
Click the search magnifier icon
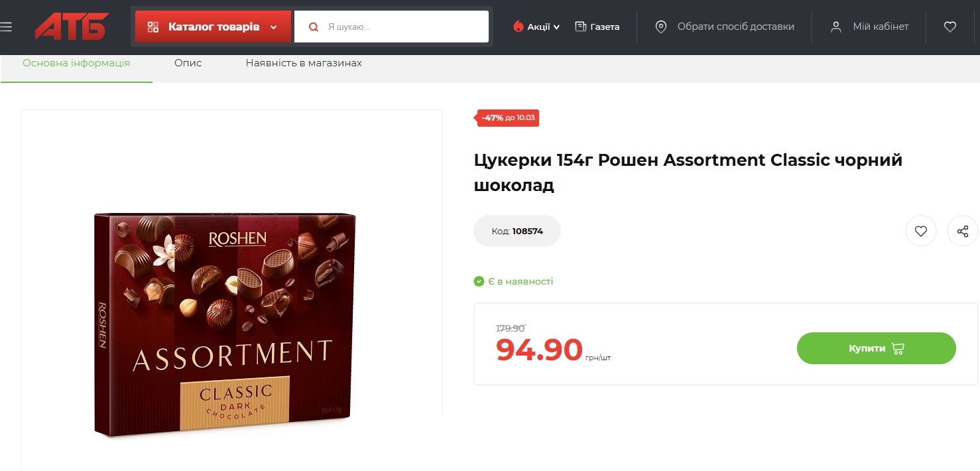point(314,27)
